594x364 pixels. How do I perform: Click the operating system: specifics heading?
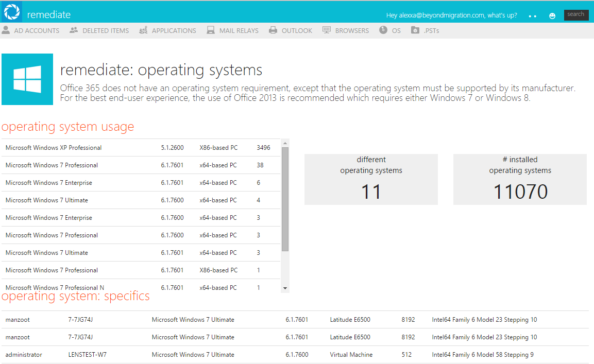click(x=76, y=296)
